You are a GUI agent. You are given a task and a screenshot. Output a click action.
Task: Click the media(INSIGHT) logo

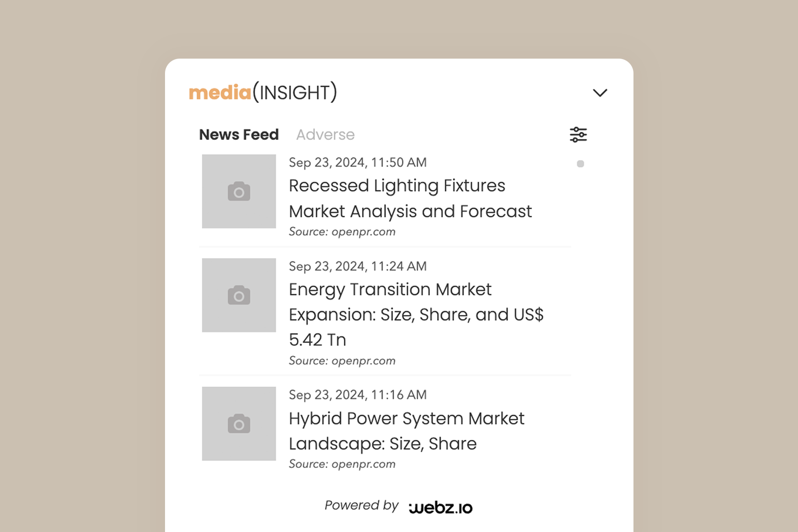pos(263,93)
